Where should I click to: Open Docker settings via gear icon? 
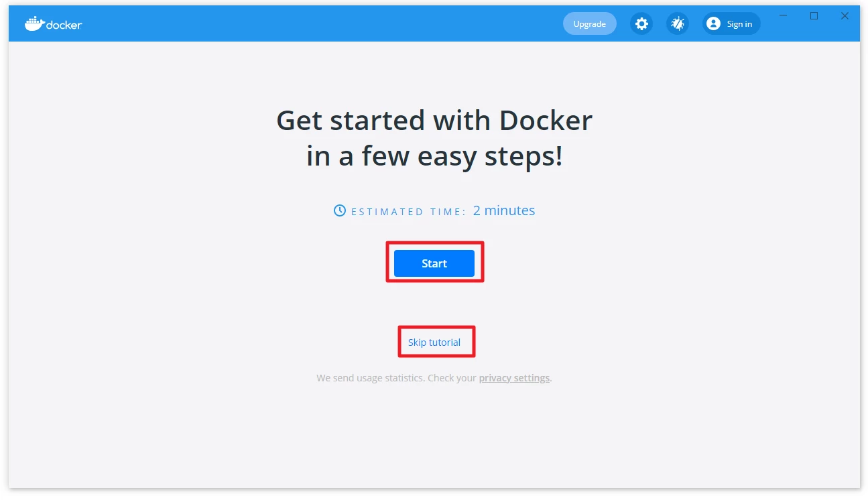coord(641,24)
